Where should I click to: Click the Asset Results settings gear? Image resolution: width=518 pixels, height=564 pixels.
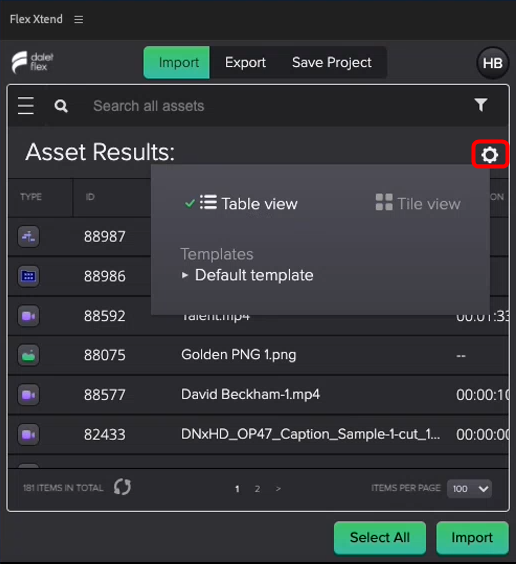click(x=489, y=155)
